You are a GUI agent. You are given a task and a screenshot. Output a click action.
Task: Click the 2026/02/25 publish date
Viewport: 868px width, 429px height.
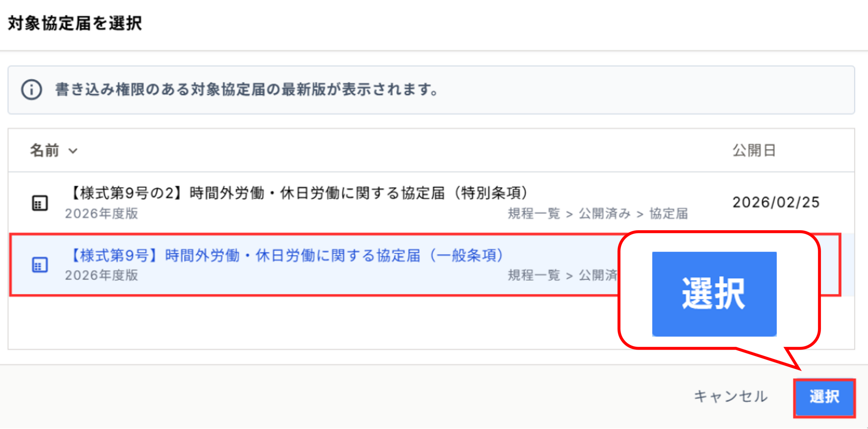click(776, 202)
